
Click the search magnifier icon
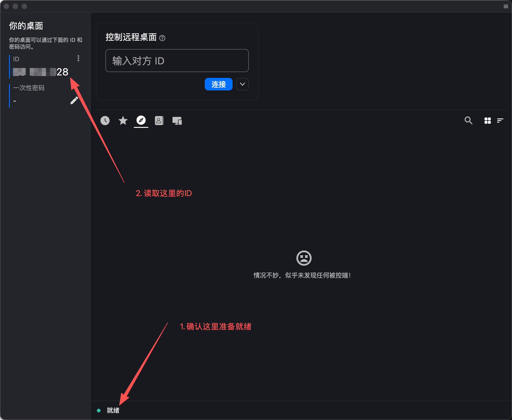pos(469,120)
